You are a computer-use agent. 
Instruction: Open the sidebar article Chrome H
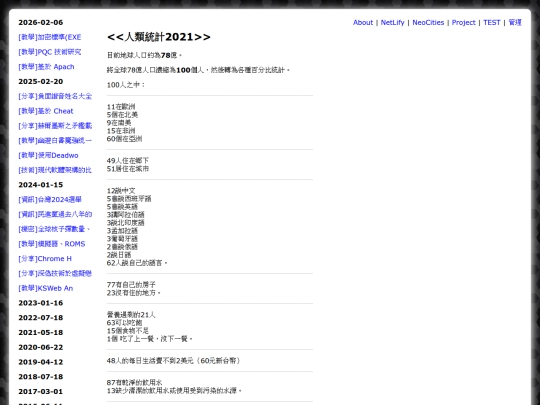coord(45,259)
